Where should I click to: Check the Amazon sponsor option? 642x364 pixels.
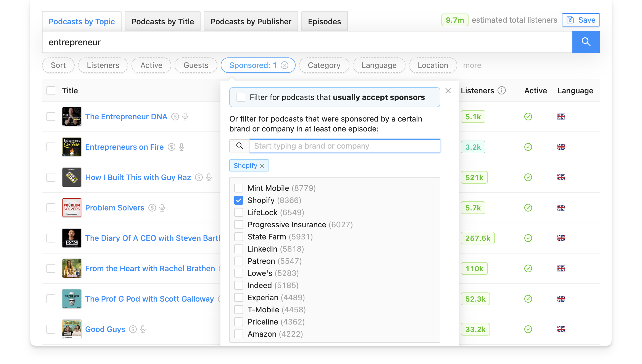(x=239, y=334)
